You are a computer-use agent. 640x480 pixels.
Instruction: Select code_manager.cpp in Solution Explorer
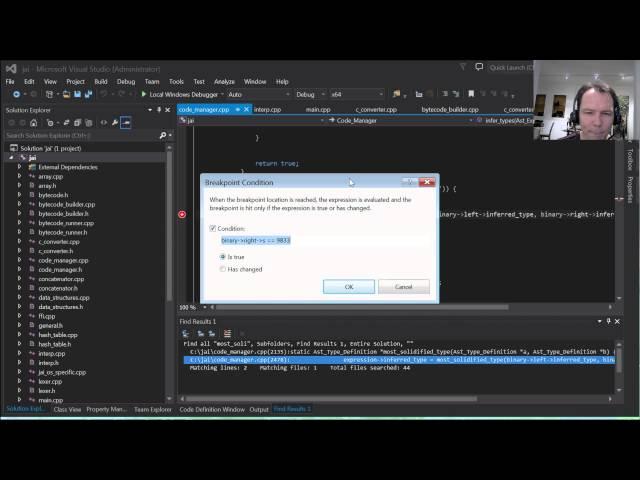[63, 260]
